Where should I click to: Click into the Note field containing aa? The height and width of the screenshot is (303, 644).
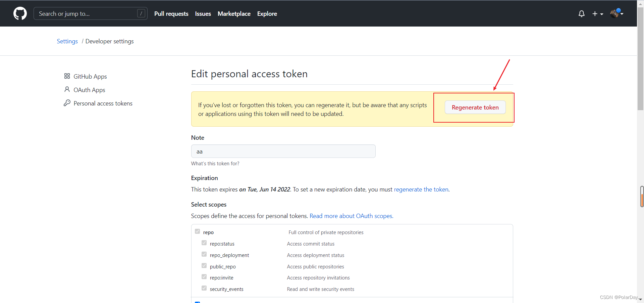[283, 151]
